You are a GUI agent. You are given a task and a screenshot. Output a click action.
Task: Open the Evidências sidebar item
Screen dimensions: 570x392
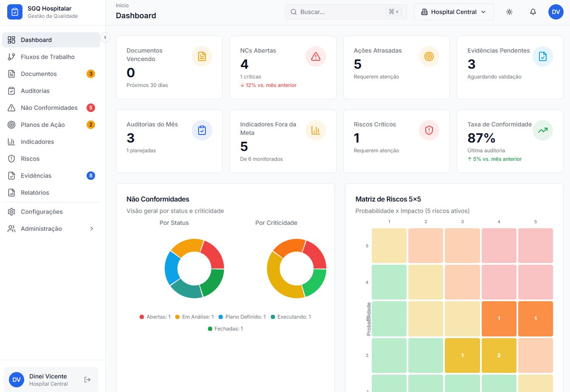36,176
